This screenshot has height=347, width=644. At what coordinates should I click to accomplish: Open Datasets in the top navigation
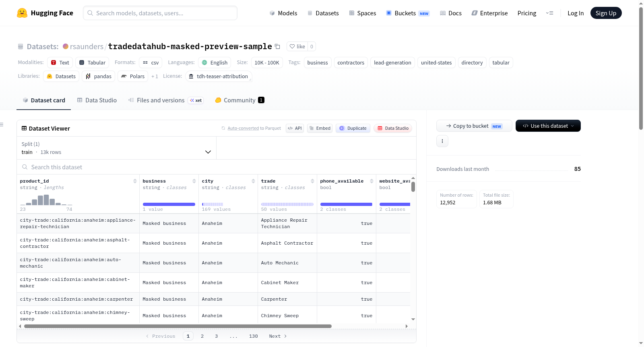pos(323,13)
